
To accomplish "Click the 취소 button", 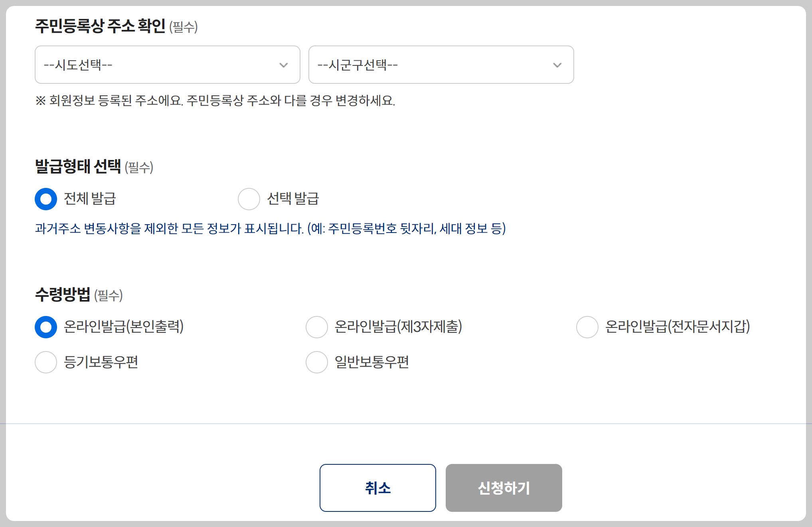I will tap(377, 488).
